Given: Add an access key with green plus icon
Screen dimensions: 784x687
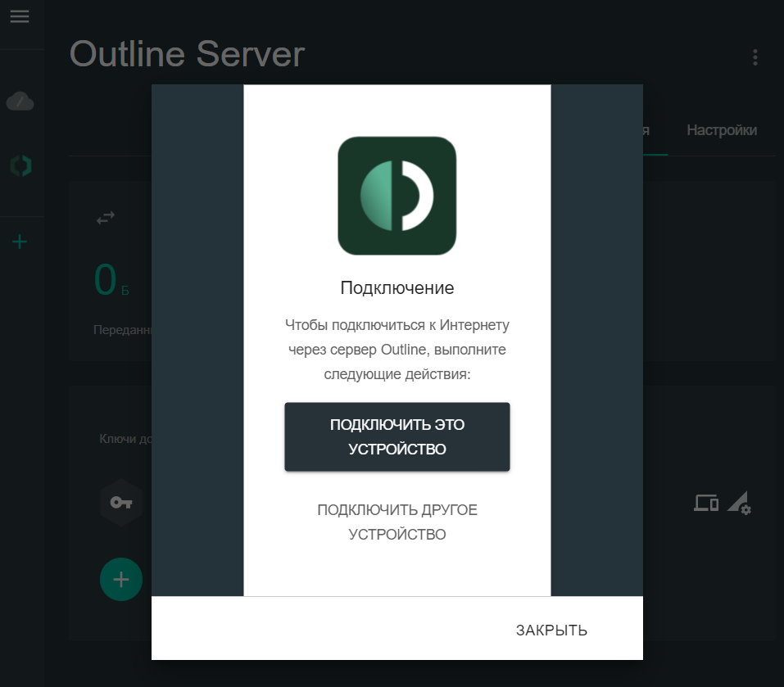Looking at the screenshot, I should [x=121, y=579].
